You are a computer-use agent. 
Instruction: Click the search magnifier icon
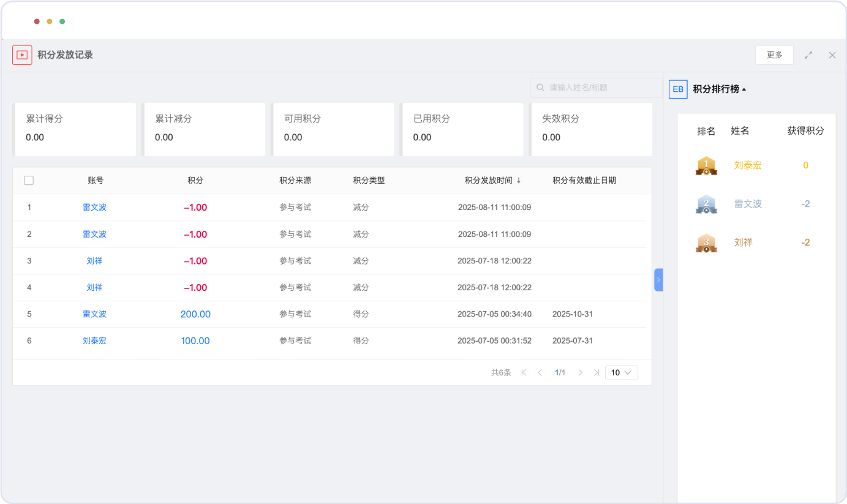click(x=540, y=88)
